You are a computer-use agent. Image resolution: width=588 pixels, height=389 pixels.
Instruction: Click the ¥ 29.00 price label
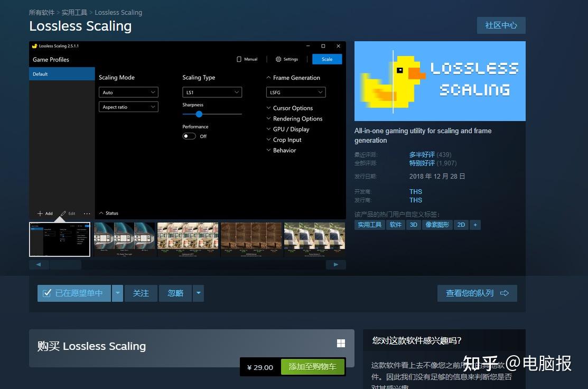[260, 368]
